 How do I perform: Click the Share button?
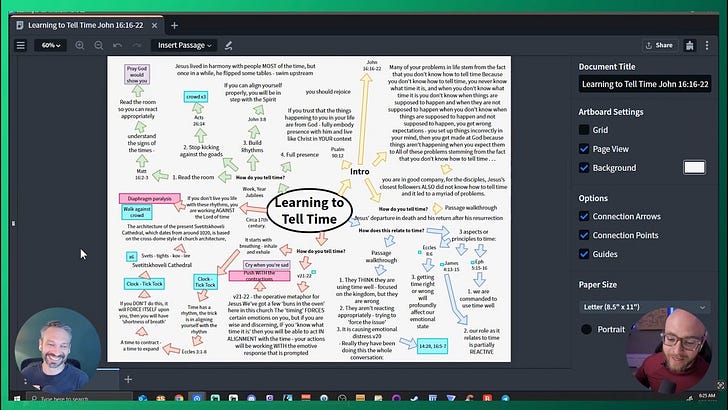point(659,46)
